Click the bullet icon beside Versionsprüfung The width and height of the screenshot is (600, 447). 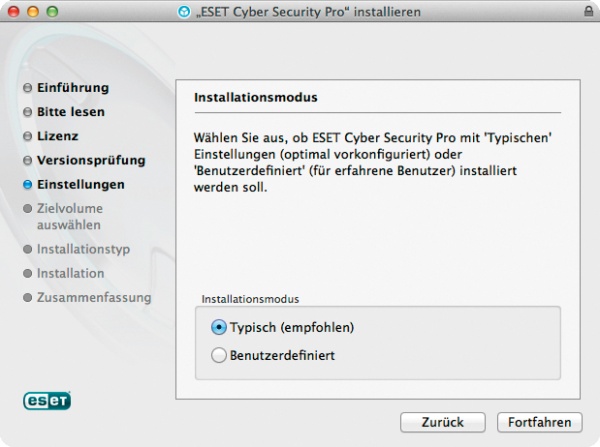(x=28, y=160)
